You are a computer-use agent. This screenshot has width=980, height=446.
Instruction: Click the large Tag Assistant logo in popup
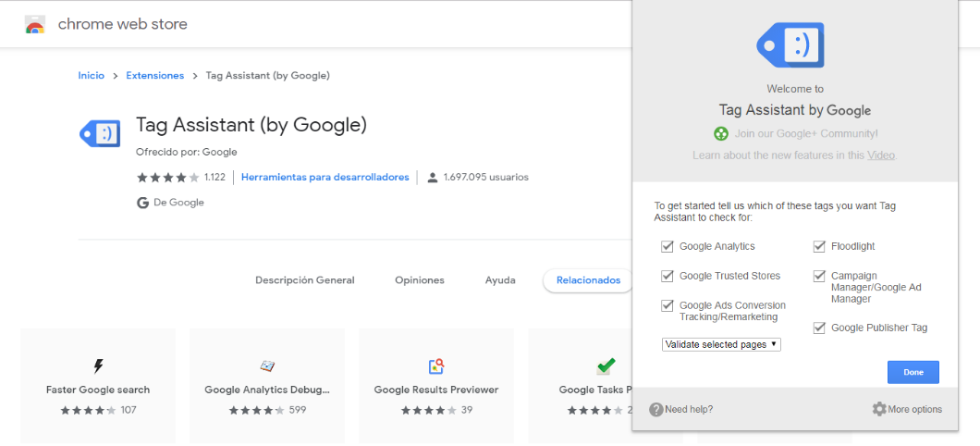(x=790, y=45)
